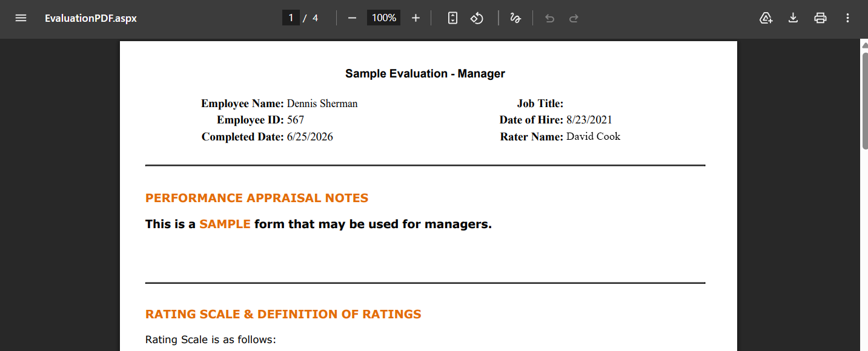This screenshot has height=351, width=868.
Task: Select the current page number field
Action: [291, 18]
